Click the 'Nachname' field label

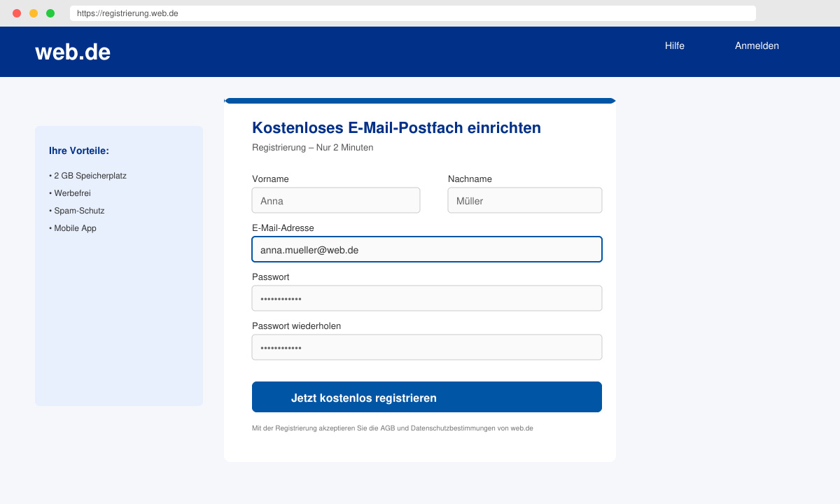(470, 179)
